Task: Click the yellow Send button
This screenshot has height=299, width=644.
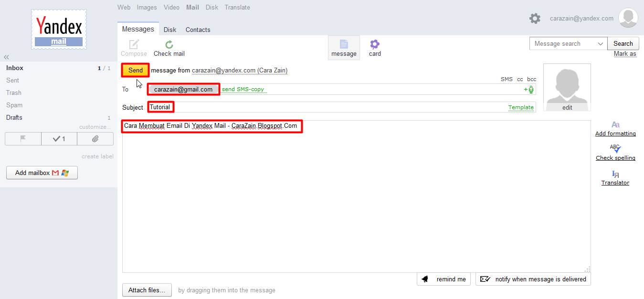Action: [136, 70]
